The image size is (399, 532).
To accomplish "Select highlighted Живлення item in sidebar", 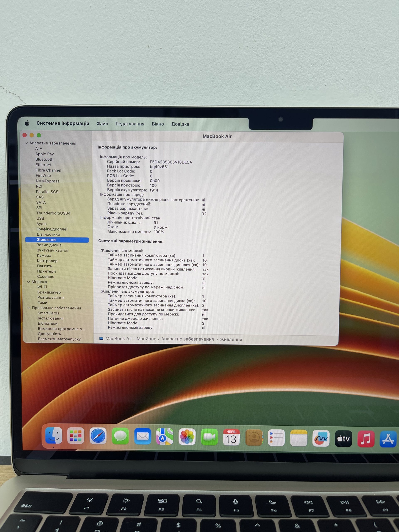I will click(x=57, y=240).
